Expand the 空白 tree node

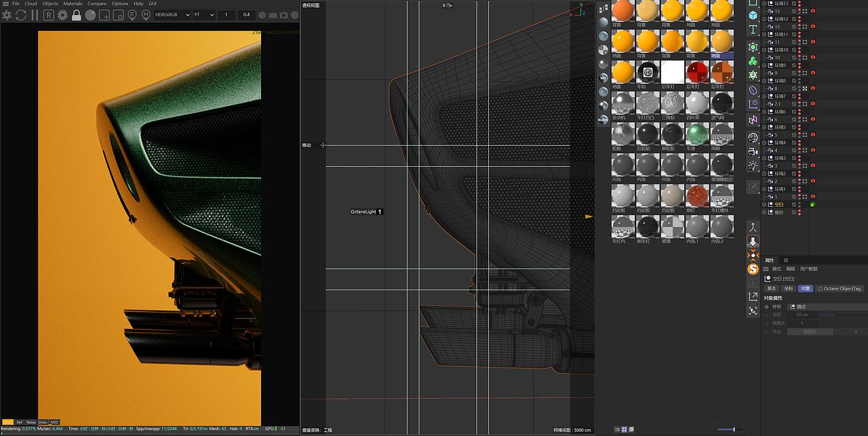pyautogui.click(x=764, y=204)
